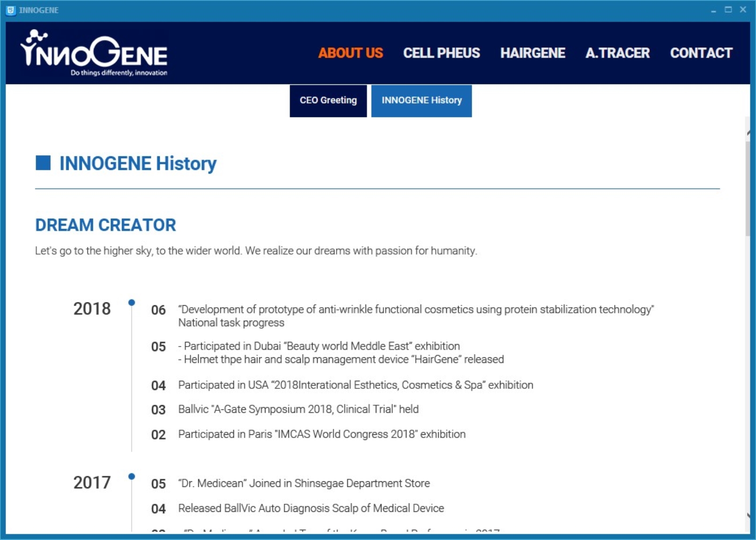Maximize the INNOGENE window

[x=728, y=9]
